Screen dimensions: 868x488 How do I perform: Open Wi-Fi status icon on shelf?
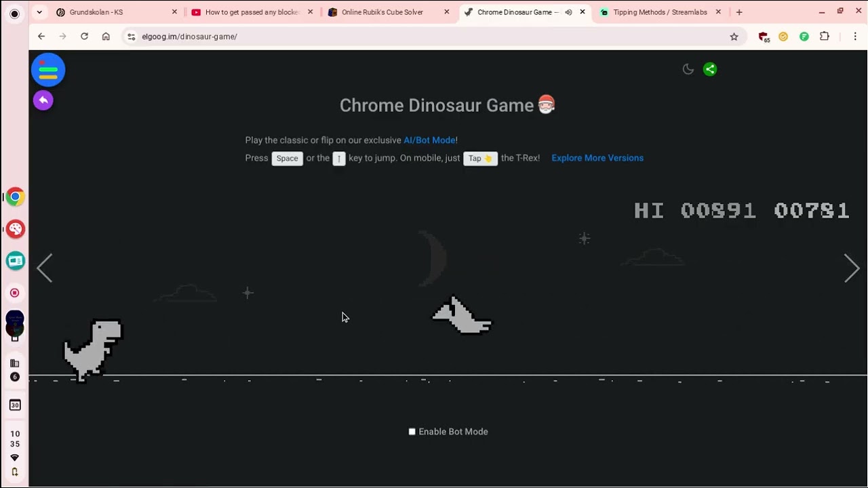point(15,458)
